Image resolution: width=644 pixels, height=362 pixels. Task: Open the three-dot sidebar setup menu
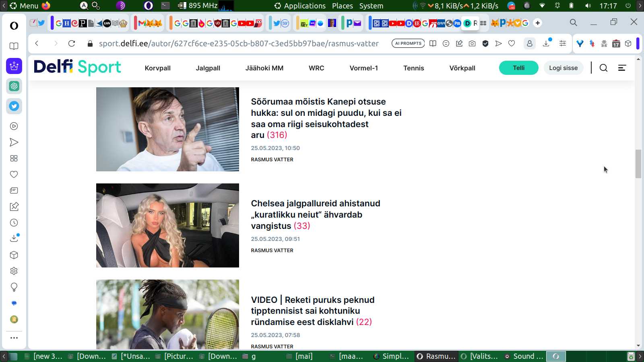point(14,338)
